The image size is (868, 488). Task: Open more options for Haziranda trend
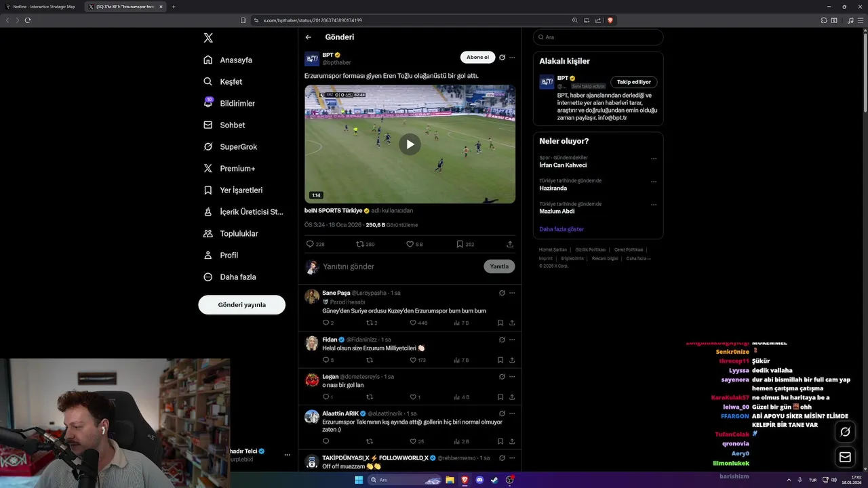[654, 182]
